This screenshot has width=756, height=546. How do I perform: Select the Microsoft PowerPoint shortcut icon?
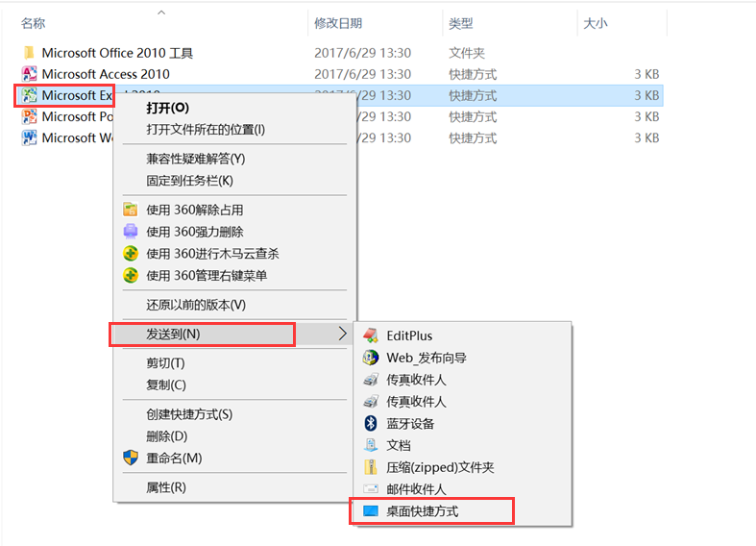click(x=29, y=116)
